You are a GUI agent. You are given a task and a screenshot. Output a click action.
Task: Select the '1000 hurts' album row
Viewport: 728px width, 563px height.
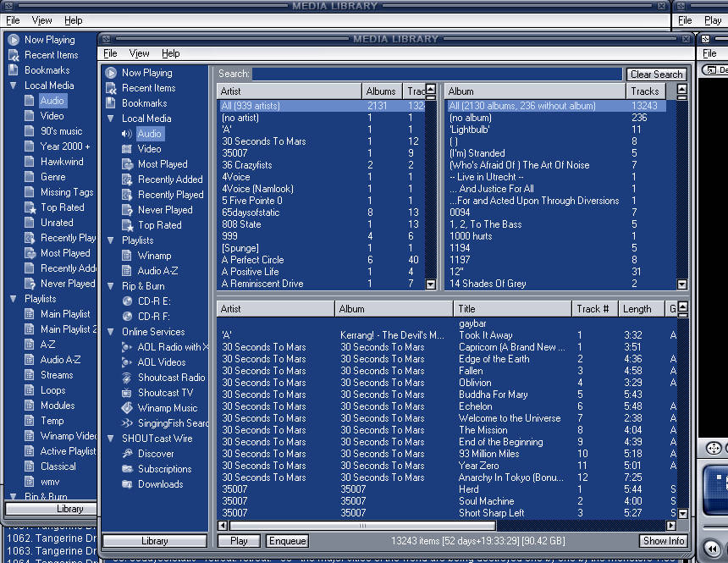pos(561,236)
